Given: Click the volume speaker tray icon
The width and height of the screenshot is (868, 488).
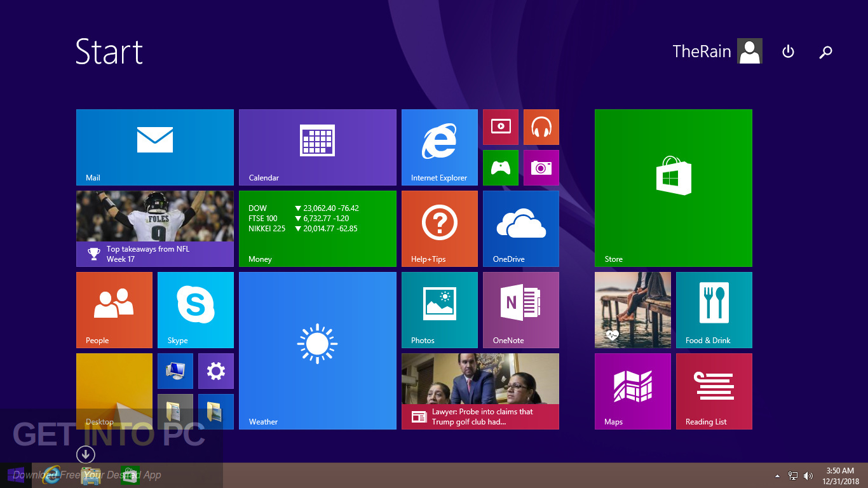Looking at the screenshot, I should click(x=808, y=475).
